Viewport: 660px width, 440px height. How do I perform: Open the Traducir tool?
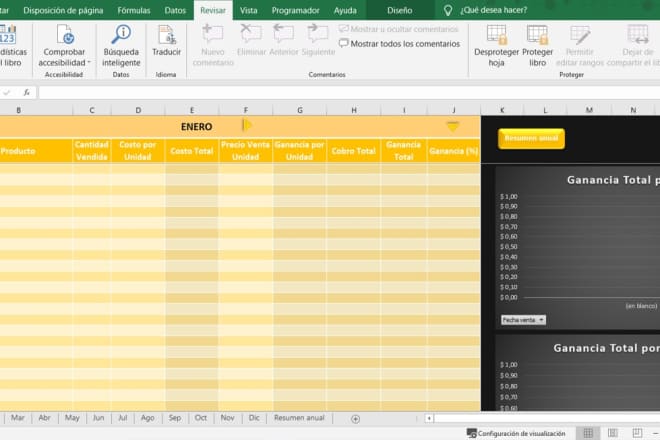(166, 41)
